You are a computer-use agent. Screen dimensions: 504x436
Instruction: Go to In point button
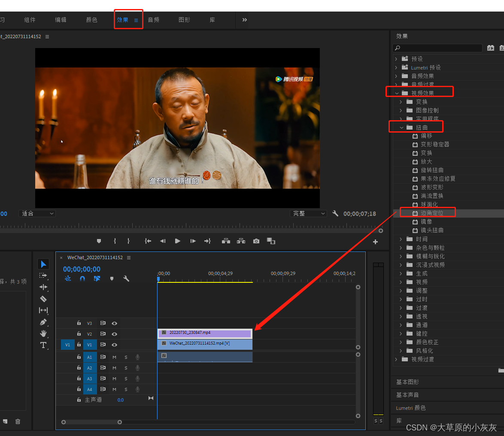click(148, 241)
